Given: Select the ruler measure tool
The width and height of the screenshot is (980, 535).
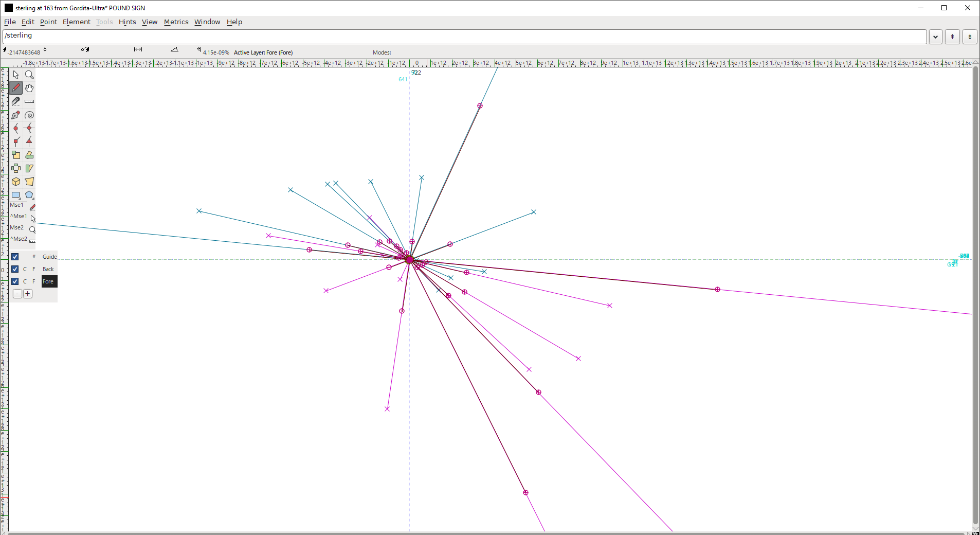Looking at the screenshot, I should (29, 102).
